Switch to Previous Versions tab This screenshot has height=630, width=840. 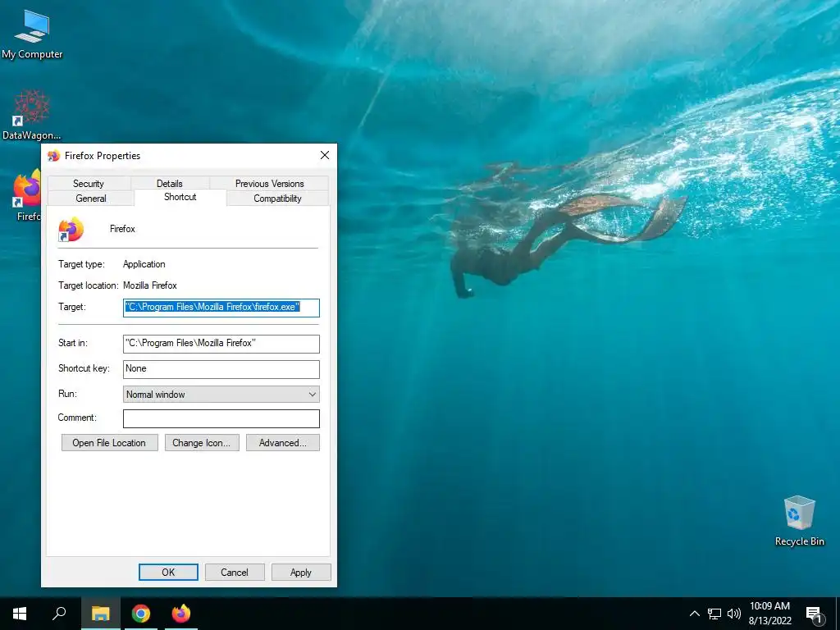[x=269, y=183]
